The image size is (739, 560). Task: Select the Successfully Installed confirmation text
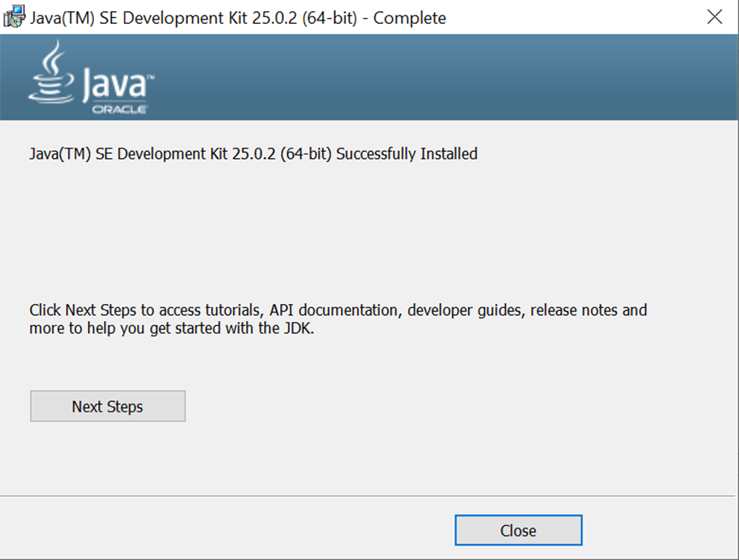pos(253,154)
